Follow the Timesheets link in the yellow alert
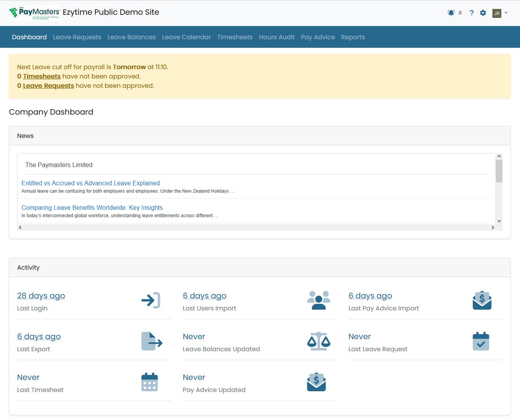This screenshot has height=420, width=520. tap(42, 76)
